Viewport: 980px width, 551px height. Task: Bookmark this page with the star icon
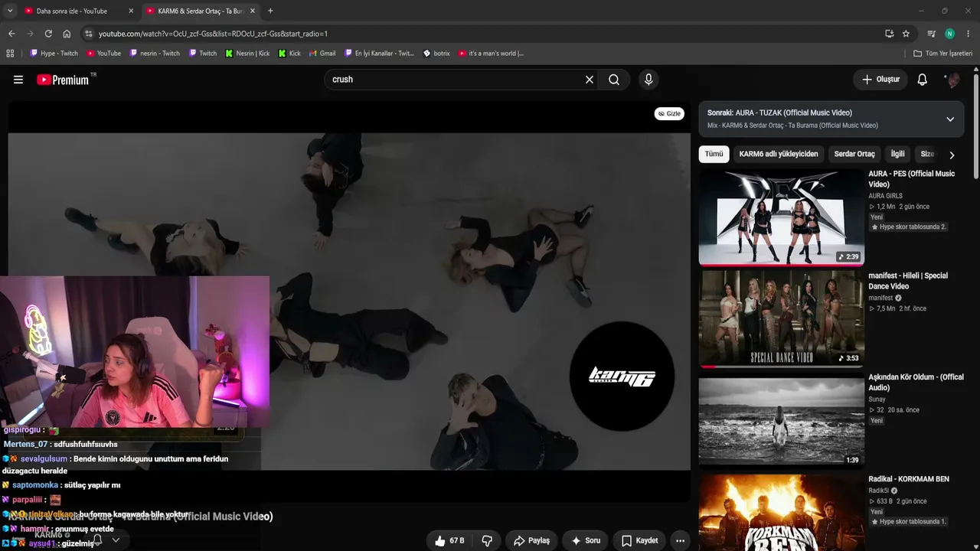pos(906,34)
